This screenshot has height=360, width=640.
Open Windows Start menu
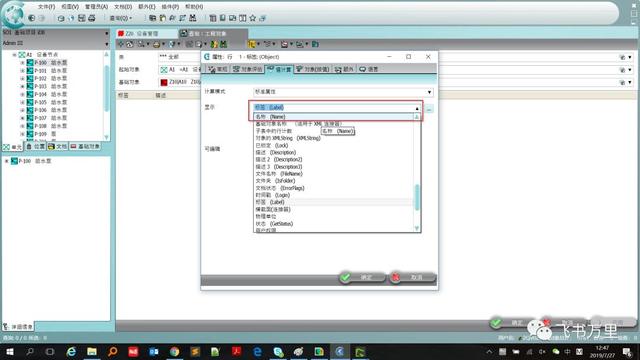coord(10,352)
